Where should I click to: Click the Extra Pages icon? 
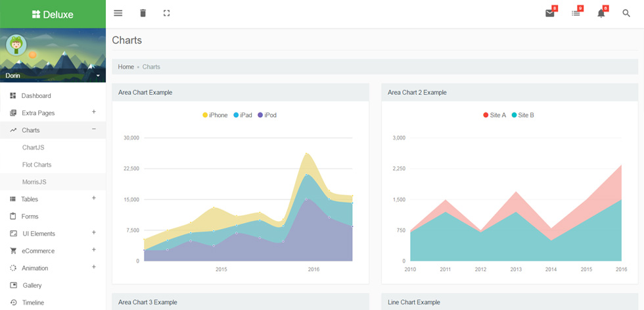click(x=12, y=113)
